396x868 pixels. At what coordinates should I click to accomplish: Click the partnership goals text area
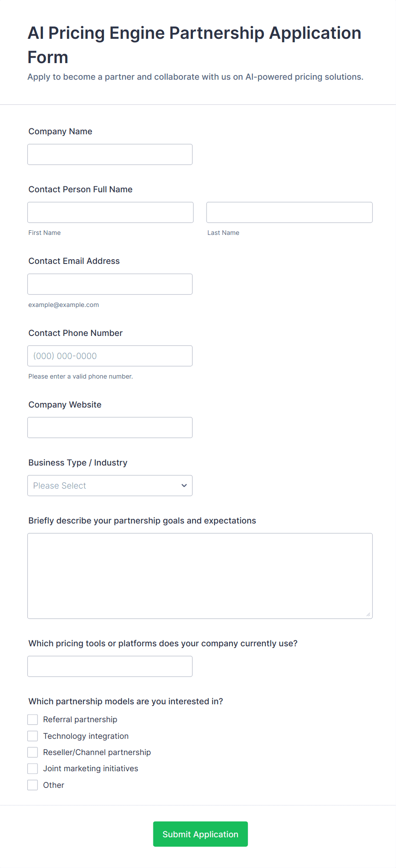200,576
